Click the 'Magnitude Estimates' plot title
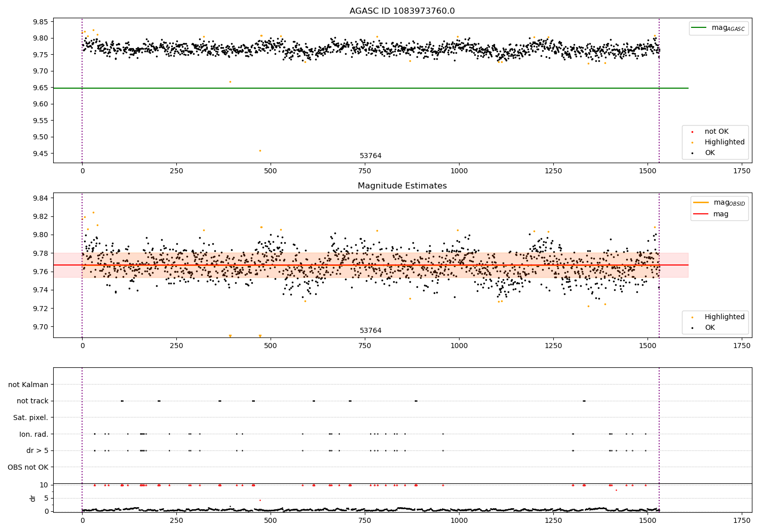Screen dimensions: 760x532 click(402, 186)
